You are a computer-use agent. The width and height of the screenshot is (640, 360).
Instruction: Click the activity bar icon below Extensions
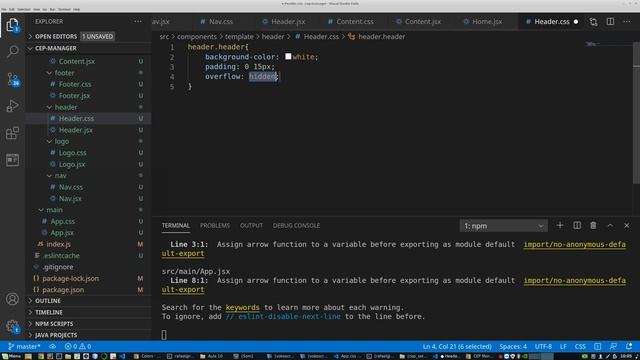tap(13, 160)
